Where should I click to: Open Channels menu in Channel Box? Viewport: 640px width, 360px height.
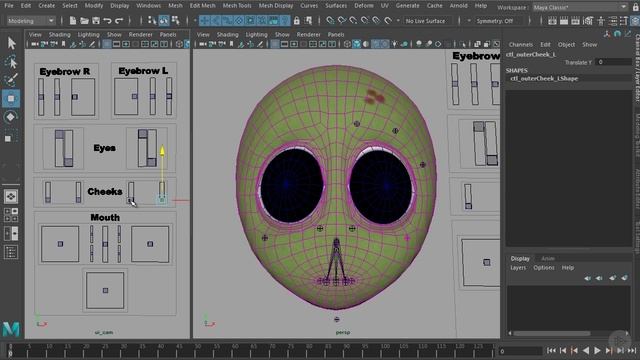520,44
